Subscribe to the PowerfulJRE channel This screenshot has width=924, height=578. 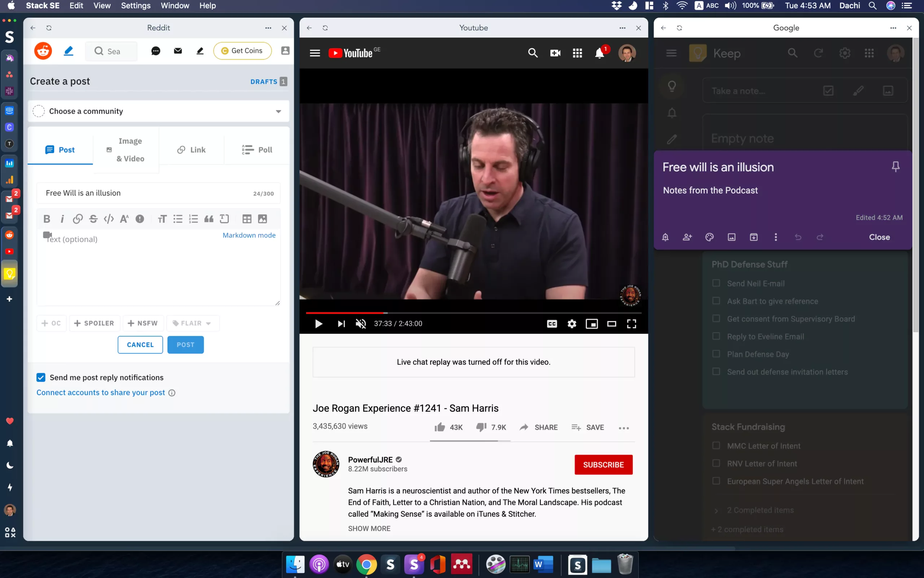pos(603,464)
